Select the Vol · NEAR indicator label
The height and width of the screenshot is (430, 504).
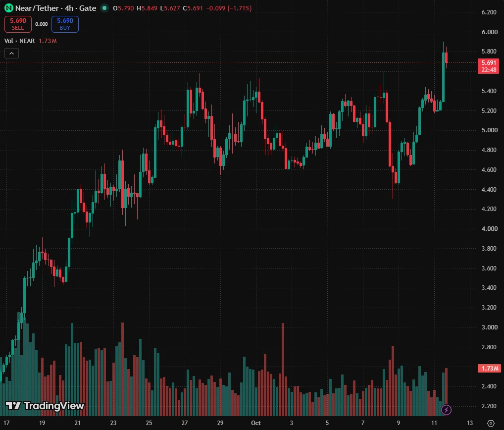point(19,41)
